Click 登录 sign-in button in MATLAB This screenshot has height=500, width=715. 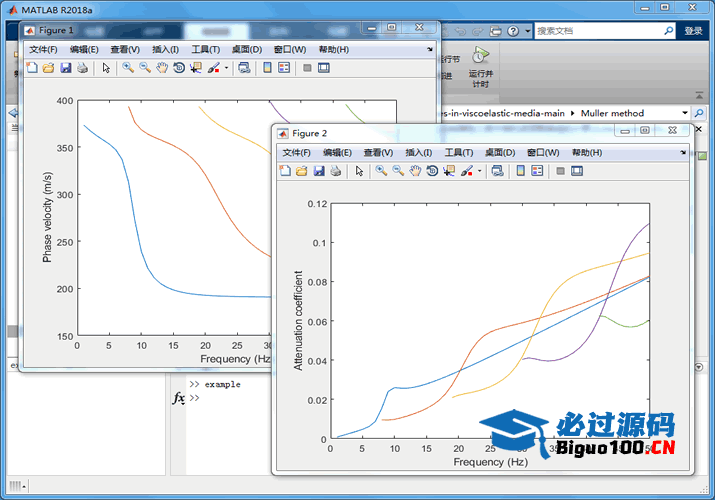[x=693, y=31]
